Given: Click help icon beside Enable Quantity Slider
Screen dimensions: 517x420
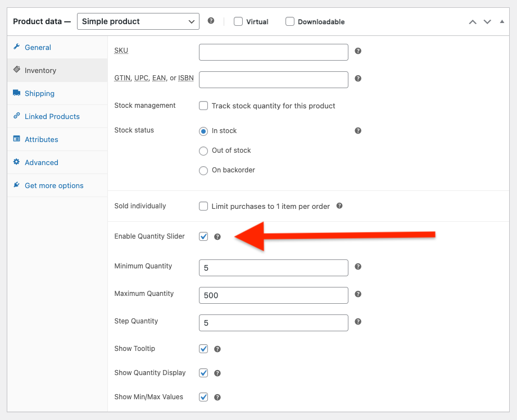Looking at the screenshot, I should coord(217,237).
